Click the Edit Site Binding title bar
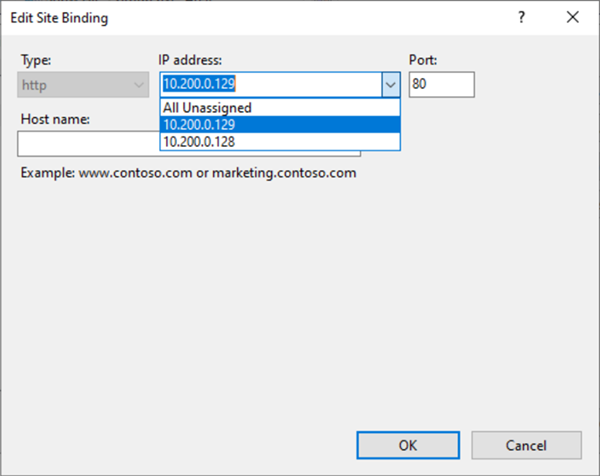The image size is (600, 476). tap(250, 17)
